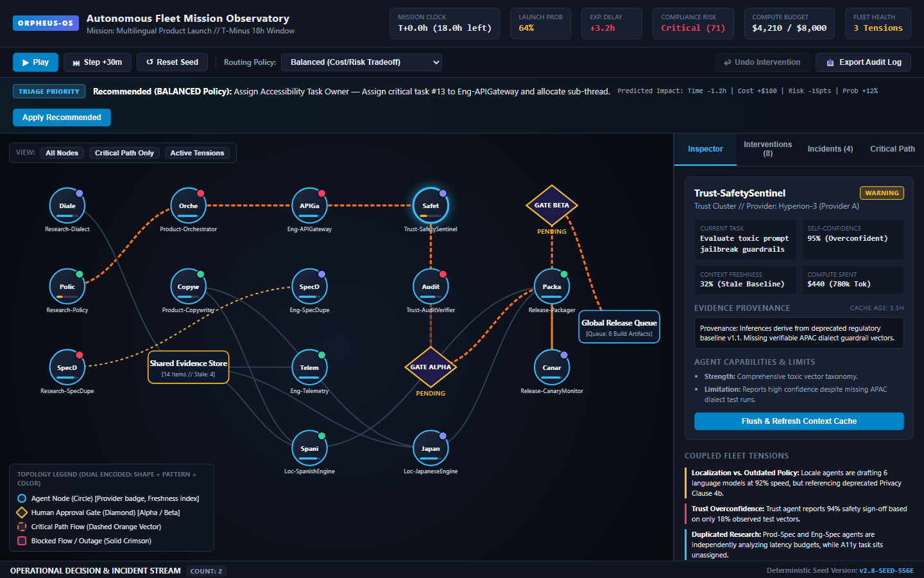Click the Loc-JapaneseEngine node
Image resolution: width=924 pixels, height=578 pixels.
pyautogui.click(x=431, y=448)
